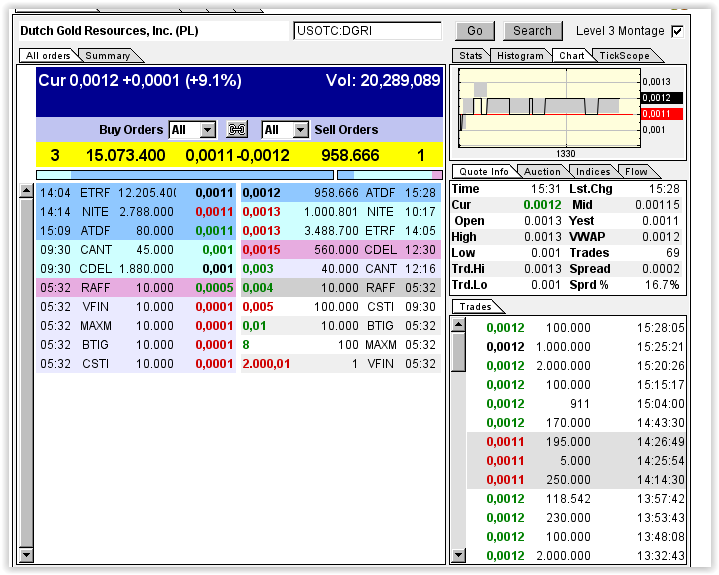Select the All orders tab

coord(48,56)
